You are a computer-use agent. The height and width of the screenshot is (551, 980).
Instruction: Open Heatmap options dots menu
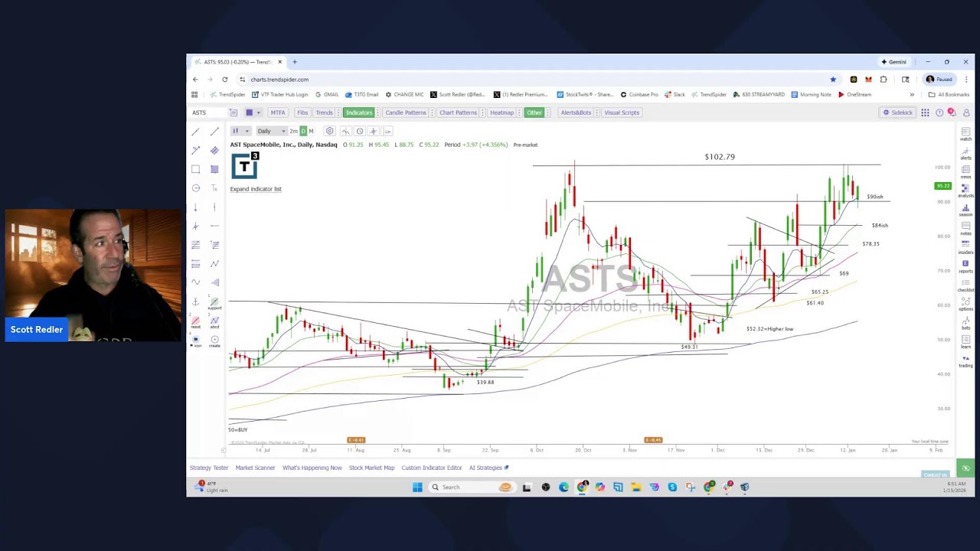(519, 112)
